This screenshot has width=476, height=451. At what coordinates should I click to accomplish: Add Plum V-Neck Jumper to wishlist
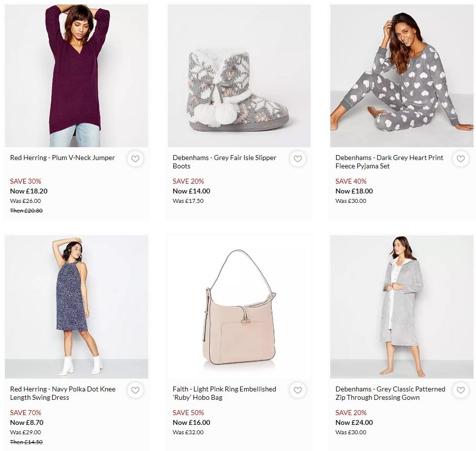(x=135, y=159)
